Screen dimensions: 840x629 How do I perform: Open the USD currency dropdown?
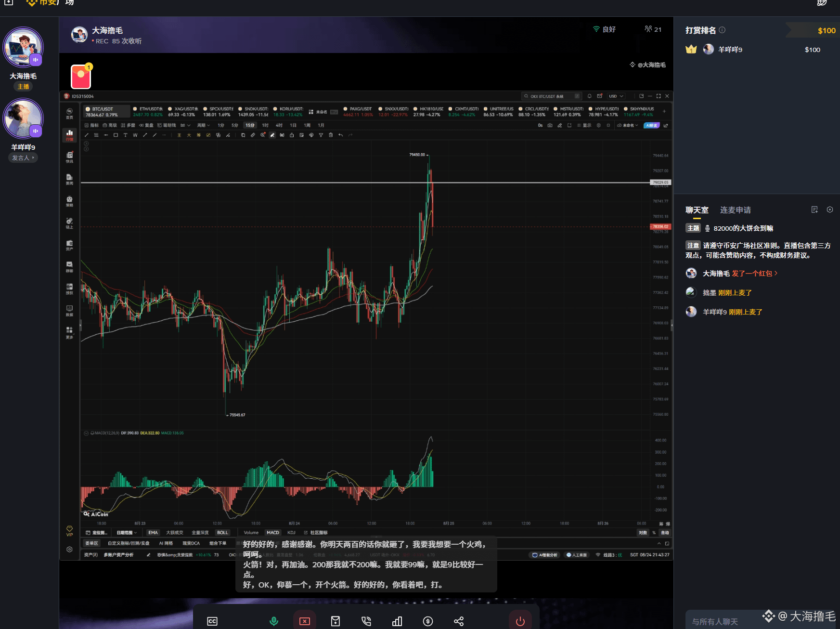click(616, 96)
